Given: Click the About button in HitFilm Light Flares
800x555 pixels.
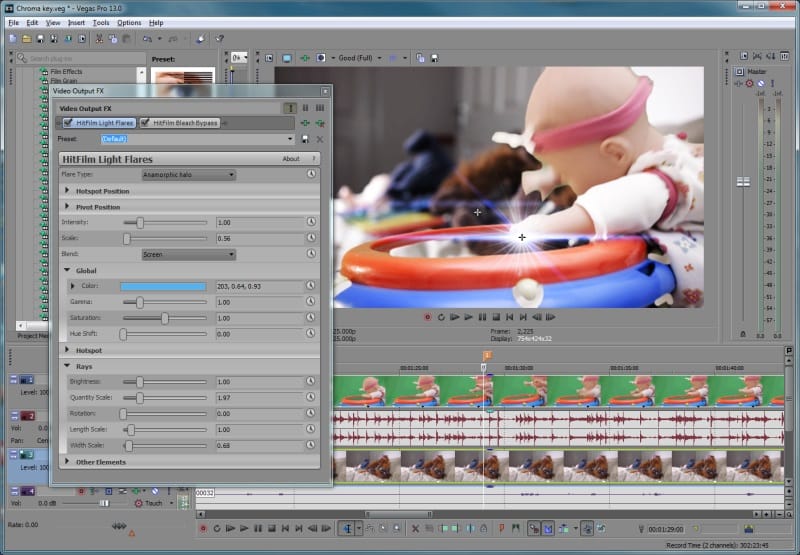Looking at the screenshot, I should 291,159.
